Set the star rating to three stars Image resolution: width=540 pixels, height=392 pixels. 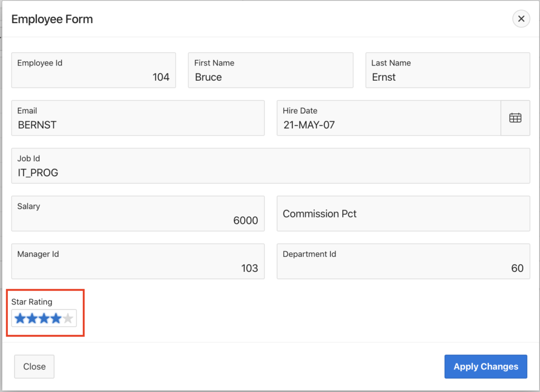tap(44, 318)
